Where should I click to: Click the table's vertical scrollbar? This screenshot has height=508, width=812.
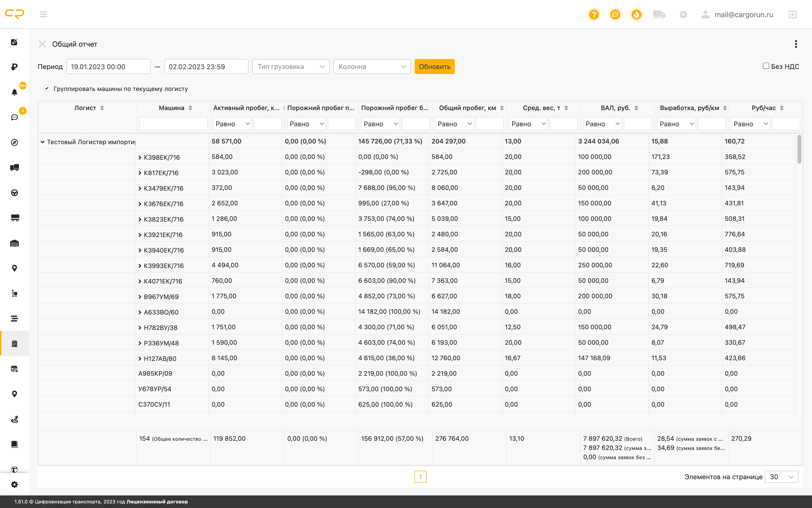coord(799,149)
